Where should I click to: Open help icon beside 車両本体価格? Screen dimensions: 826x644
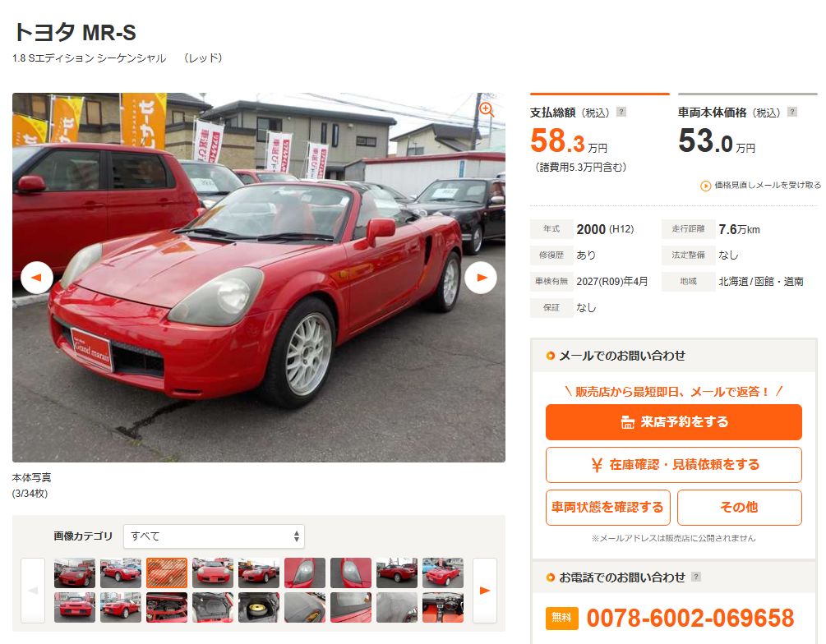coord(792,112)
